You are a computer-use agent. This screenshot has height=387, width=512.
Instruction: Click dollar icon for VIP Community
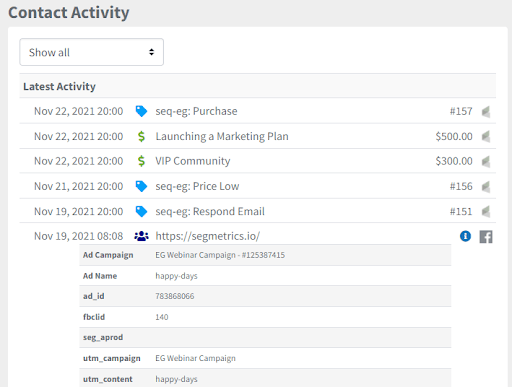(x=141, y=161)
